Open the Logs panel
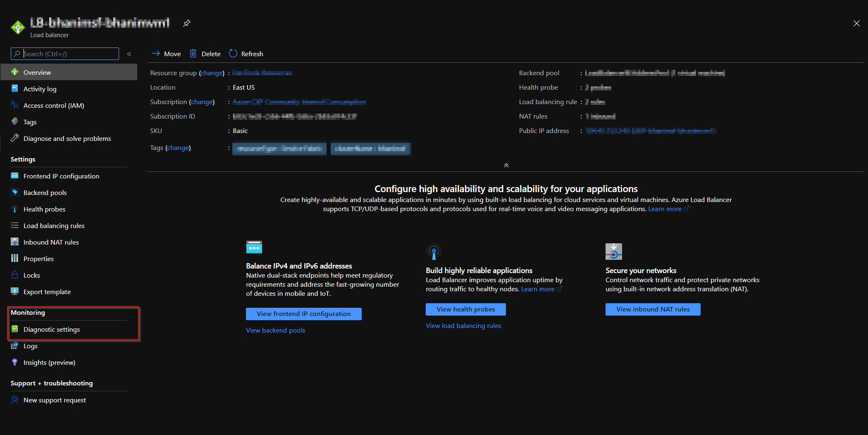 30,346
